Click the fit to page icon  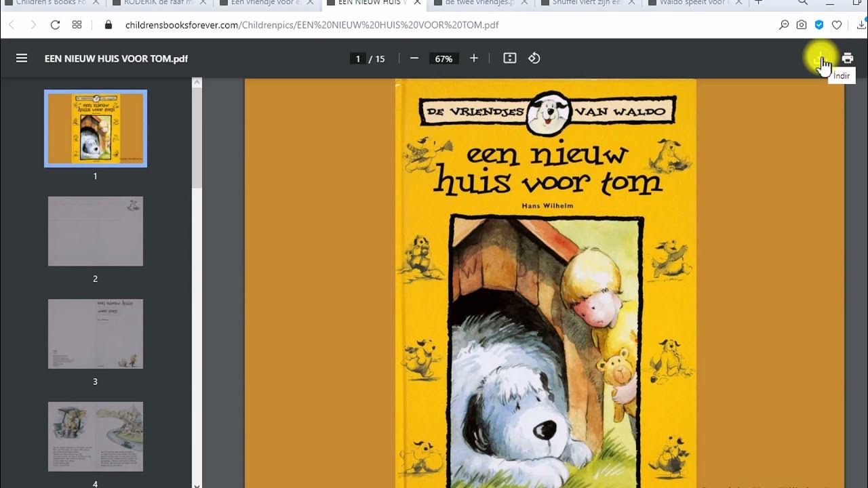tap(510, 58)
